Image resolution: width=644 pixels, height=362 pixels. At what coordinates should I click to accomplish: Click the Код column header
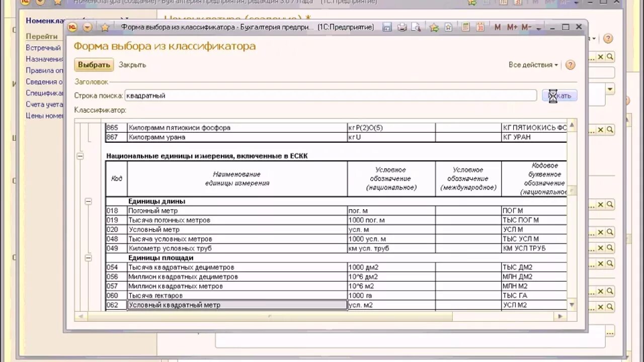point(116,178)
